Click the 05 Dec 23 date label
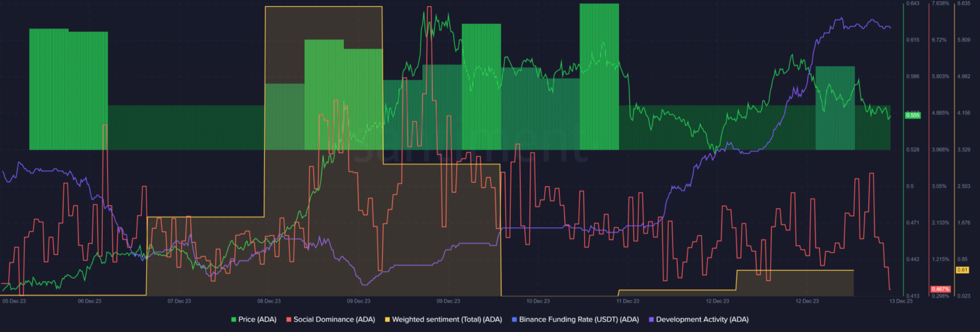The image size is (980, 332). 14,301
